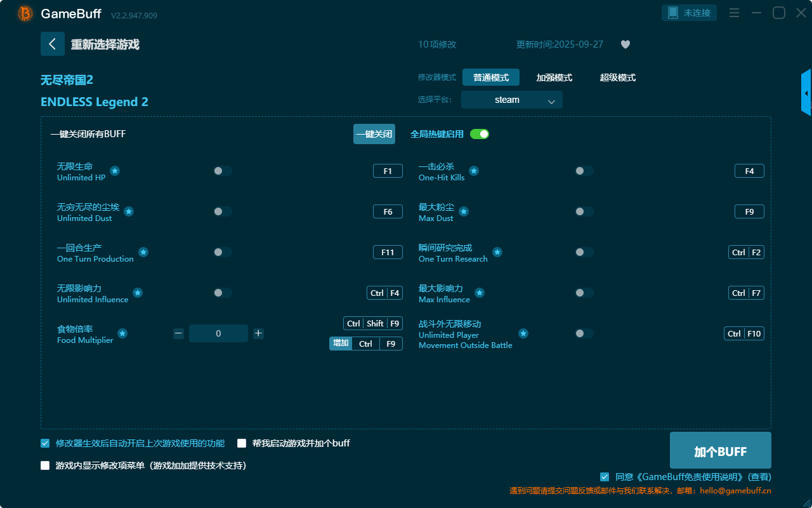The image size is (812, 508).
Task: Click the 加个BUFF button
Action: click(x=720, y=451)
